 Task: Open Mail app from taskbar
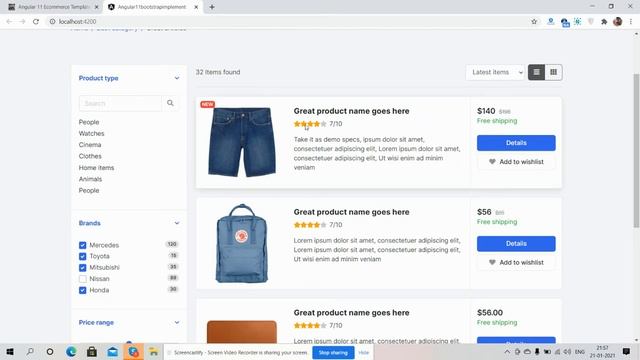point(113,351)
